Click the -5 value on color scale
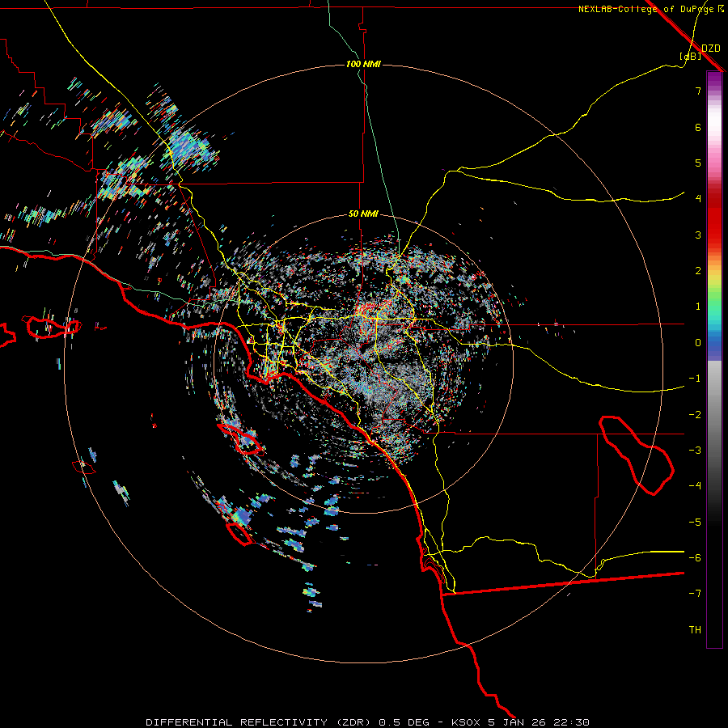Viewport: 728px width, 728px height. click(x=695, y=523)
